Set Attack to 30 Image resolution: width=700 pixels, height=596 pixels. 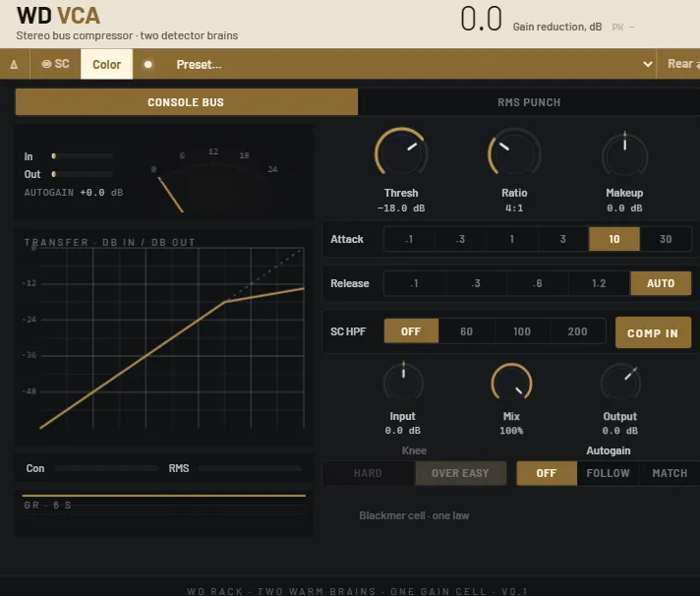[x=666, y=239]
